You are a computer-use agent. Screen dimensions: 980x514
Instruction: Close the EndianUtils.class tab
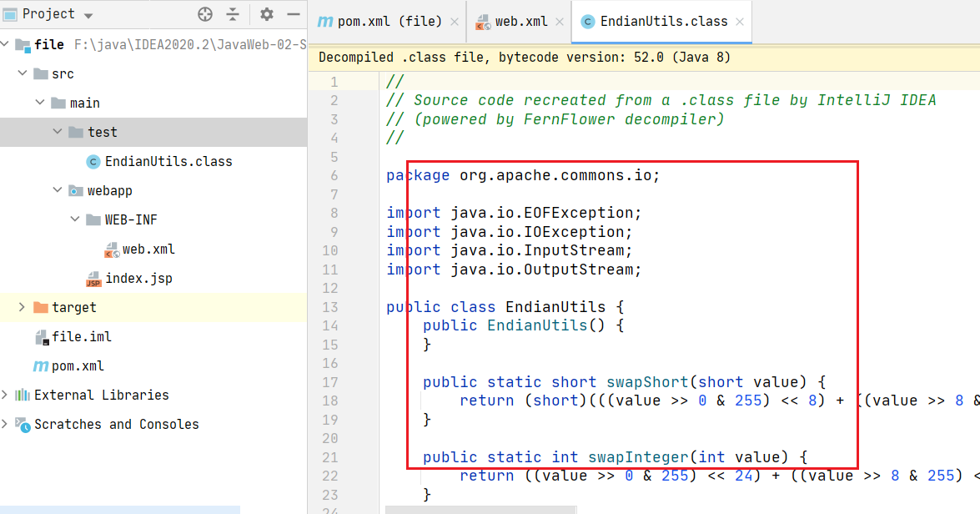(741, 22)
